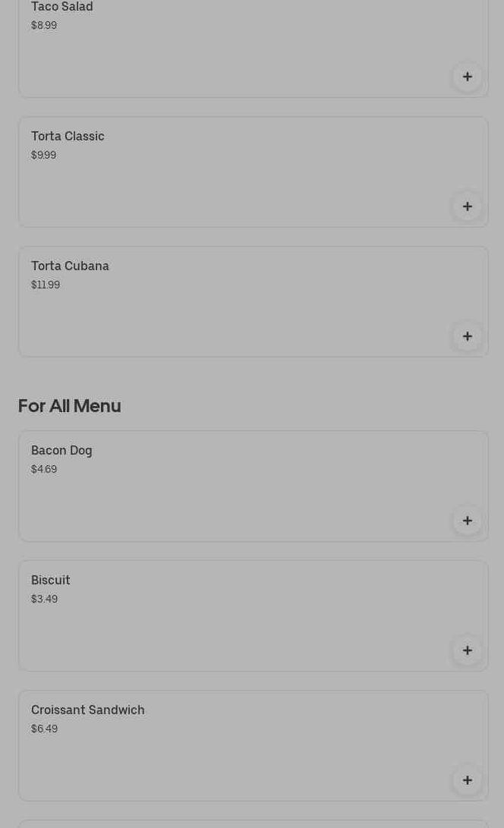
Task: Add Taco Salad to the order
Action: [x=467, y=77]
